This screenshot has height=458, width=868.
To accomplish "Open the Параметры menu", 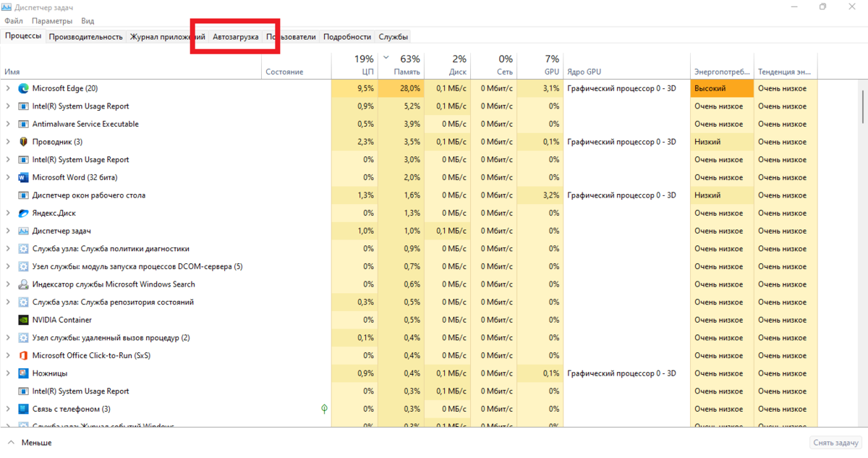I will click(52, 21).
